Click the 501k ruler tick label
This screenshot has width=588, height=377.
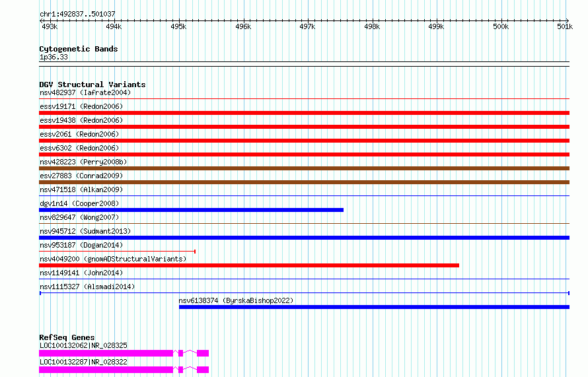tap(565, 26)
